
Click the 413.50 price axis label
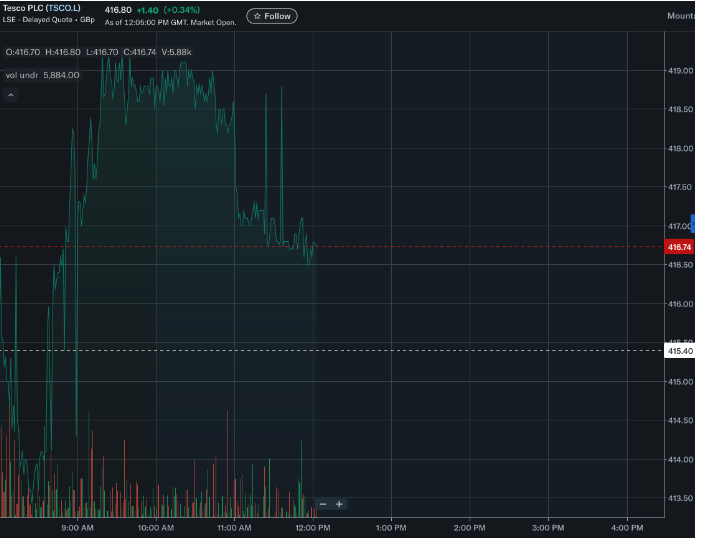(680, 498)
